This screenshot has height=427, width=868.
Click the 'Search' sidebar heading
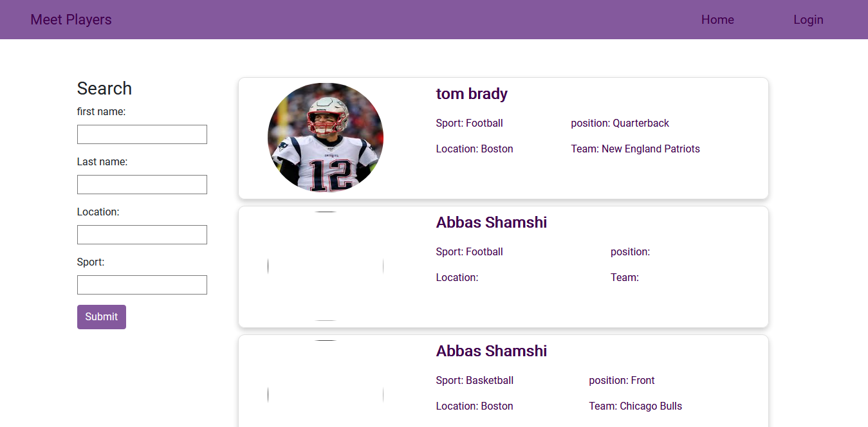pos(104,88)
